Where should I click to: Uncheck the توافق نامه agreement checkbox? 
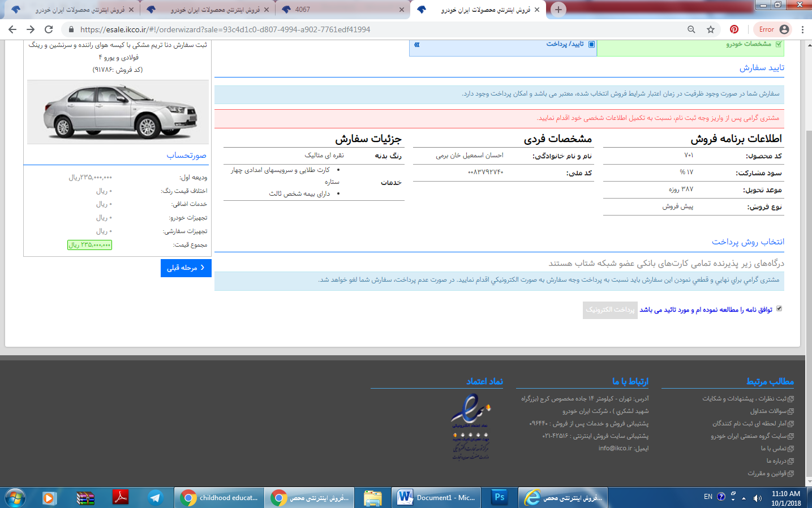click(780, 308)
